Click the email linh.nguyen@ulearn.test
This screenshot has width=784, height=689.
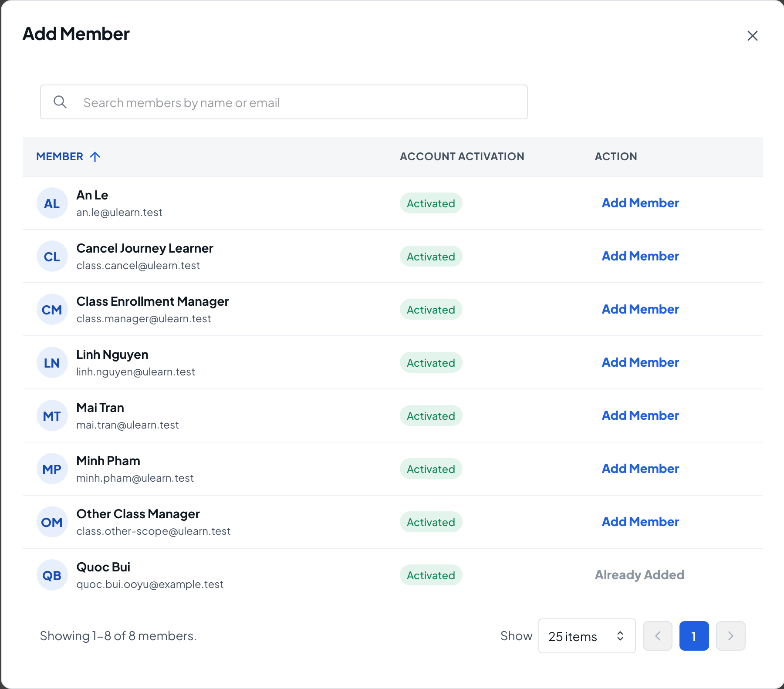coord(135,372)
